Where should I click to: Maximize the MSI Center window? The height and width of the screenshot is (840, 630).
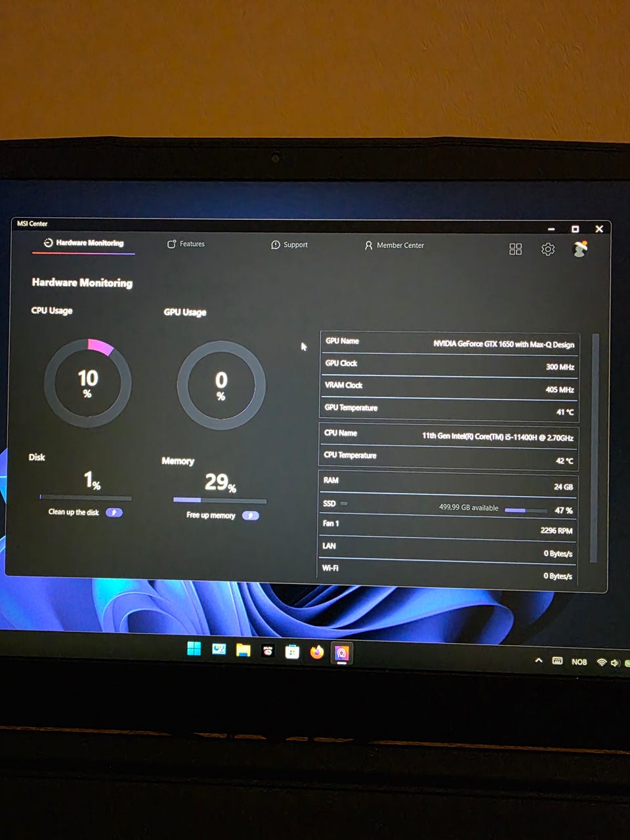[x=575, y=229]
